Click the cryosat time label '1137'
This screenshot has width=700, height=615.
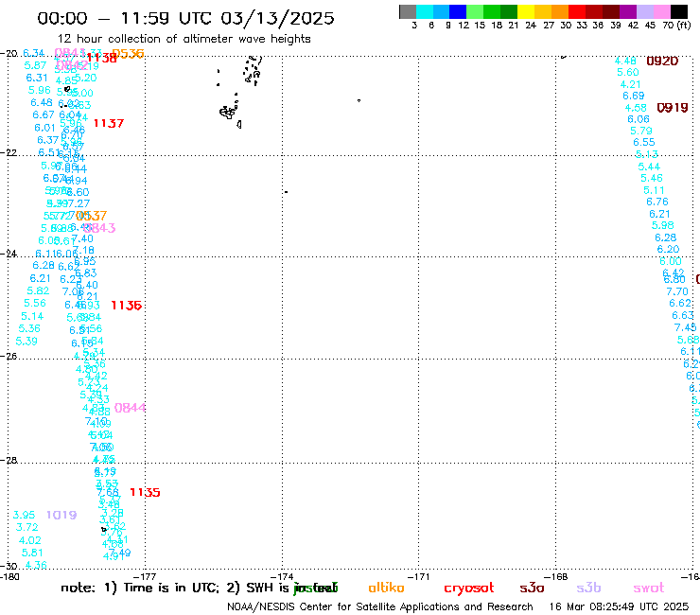[x=109, y=123]
